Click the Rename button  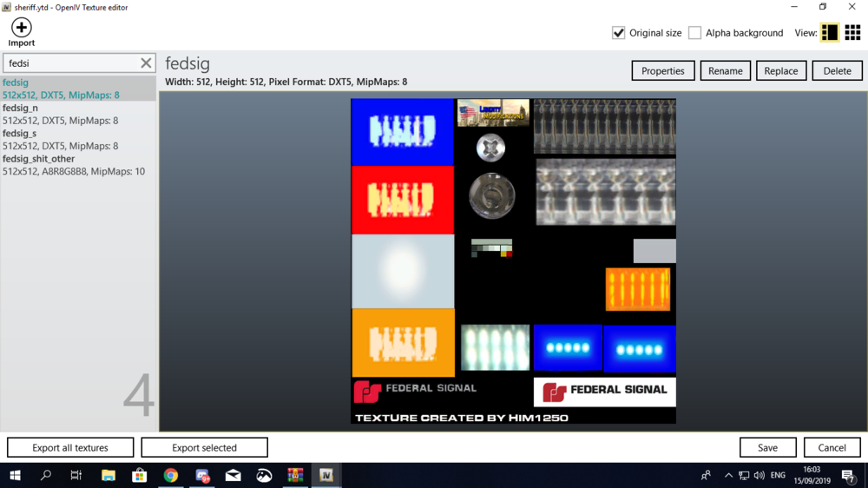pyautogui.click(x=725, y=71)
